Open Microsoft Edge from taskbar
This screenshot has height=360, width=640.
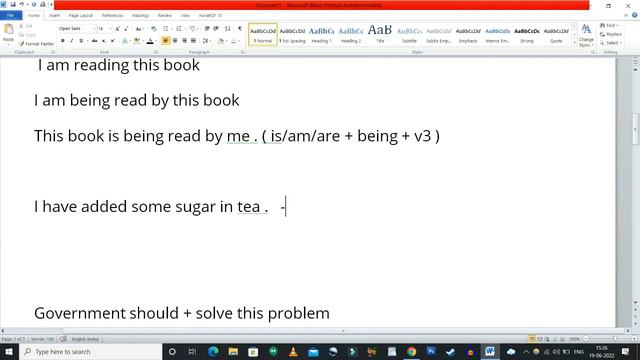pyautogui.click(x=213, y=351)
